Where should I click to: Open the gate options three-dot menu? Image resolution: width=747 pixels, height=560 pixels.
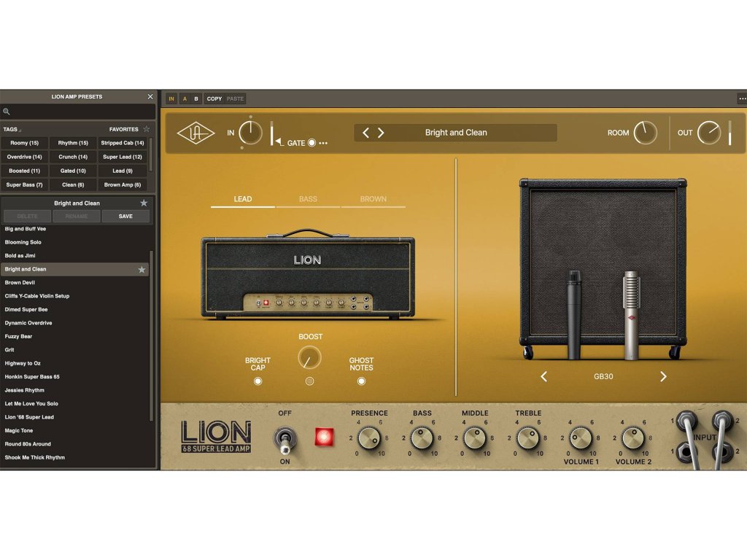[323, 143]
